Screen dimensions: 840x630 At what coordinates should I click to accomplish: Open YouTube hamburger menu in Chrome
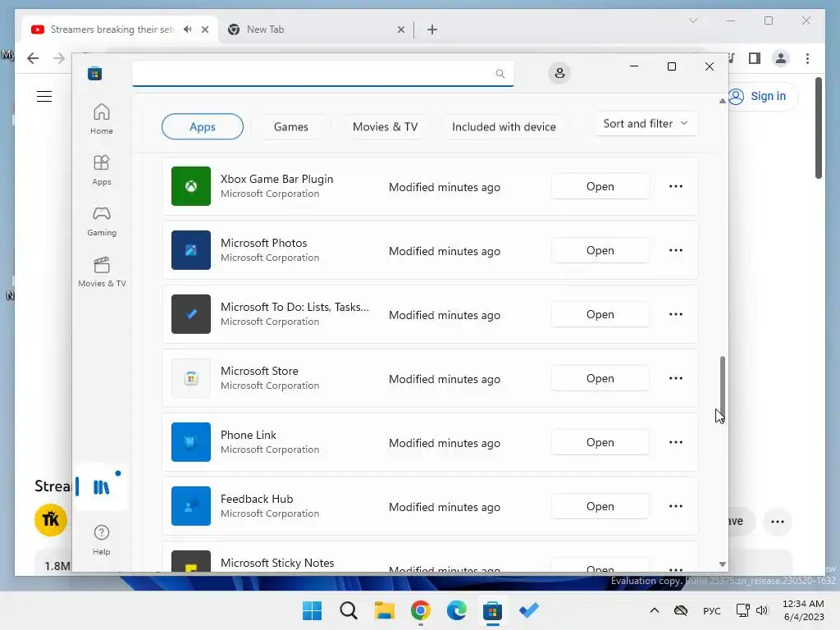tap(44, 97)
